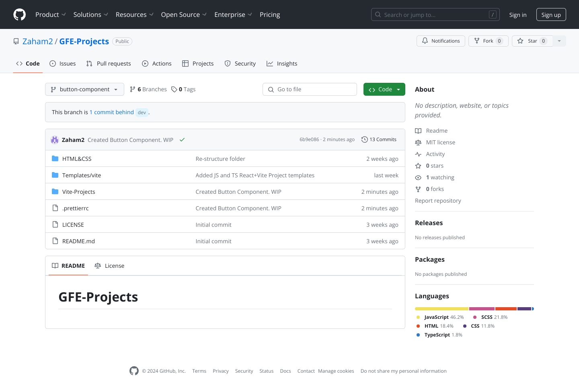Open the 6 Branches link
This screenshot has height=392, width=579.
click(x=148, y=89)
